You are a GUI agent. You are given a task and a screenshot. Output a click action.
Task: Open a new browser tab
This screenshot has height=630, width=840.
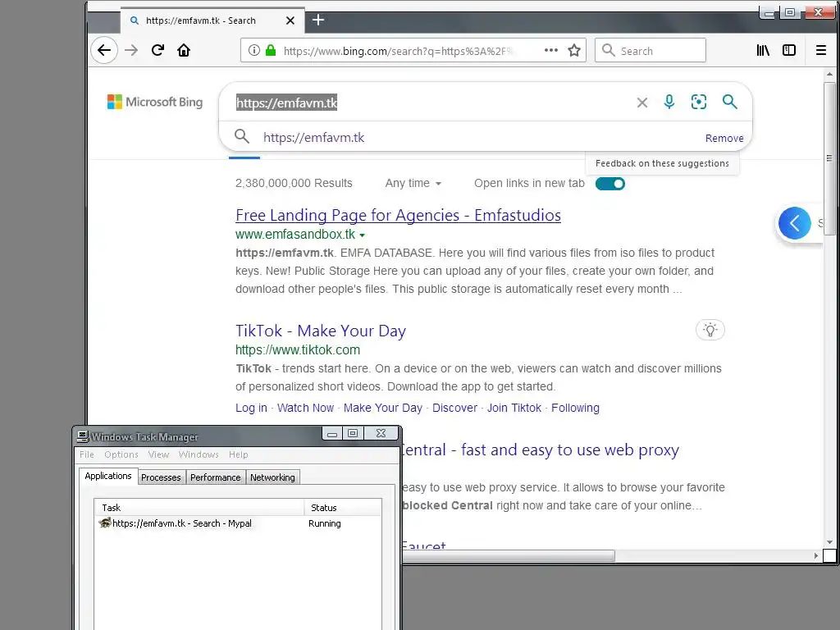point(318,21)
